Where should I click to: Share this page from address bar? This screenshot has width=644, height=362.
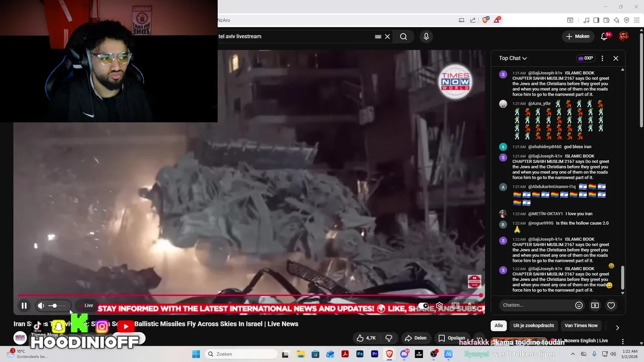(473, 20)
